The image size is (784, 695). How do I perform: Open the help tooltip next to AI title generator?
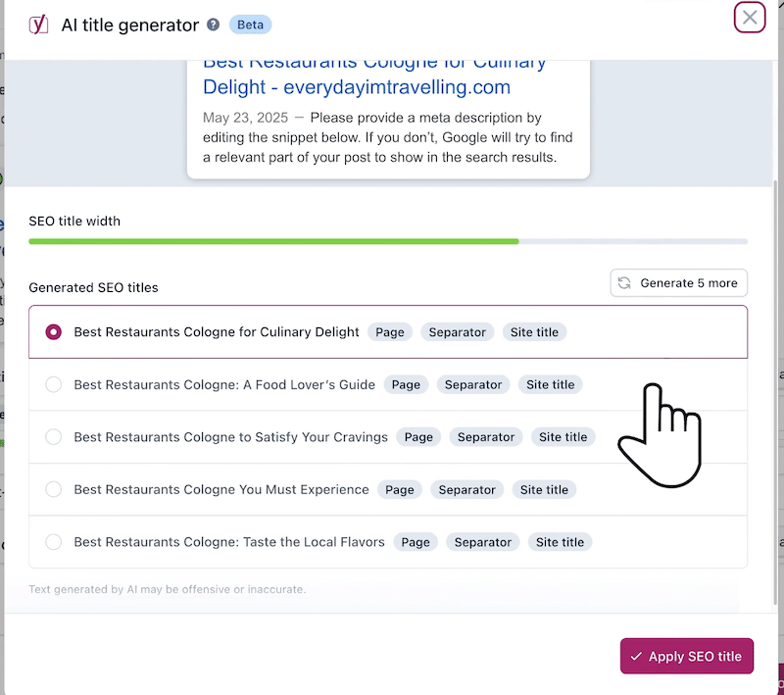pyautogui.click(x=213, y=25)
